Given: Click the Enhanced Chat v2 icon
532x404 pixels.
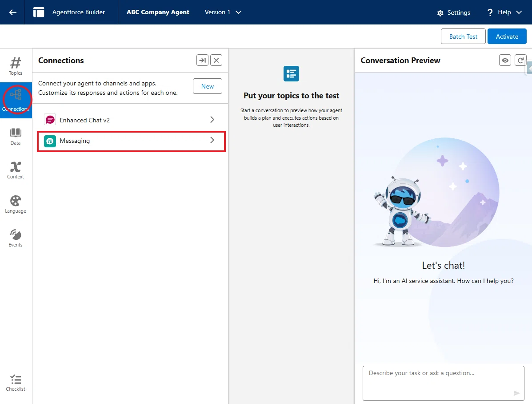Looking at the screenshot, I should click(50, 120).
